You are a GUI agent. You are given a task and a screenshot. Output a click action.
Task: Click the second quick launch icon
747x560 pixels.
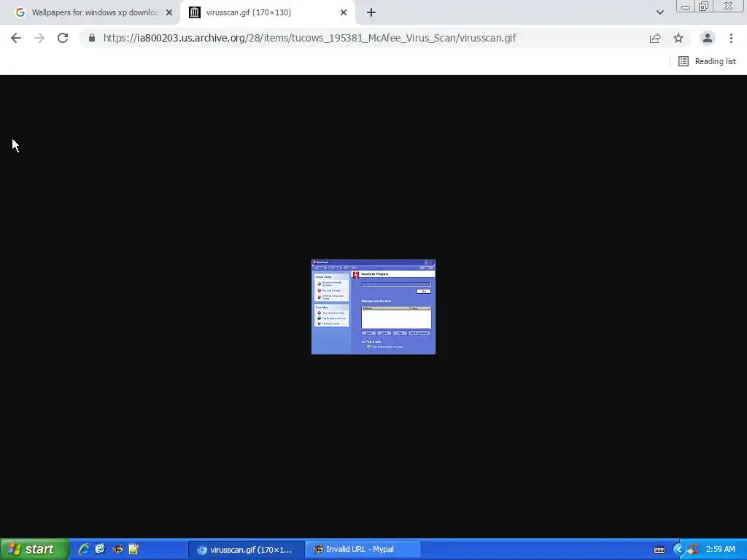point(100,550)
